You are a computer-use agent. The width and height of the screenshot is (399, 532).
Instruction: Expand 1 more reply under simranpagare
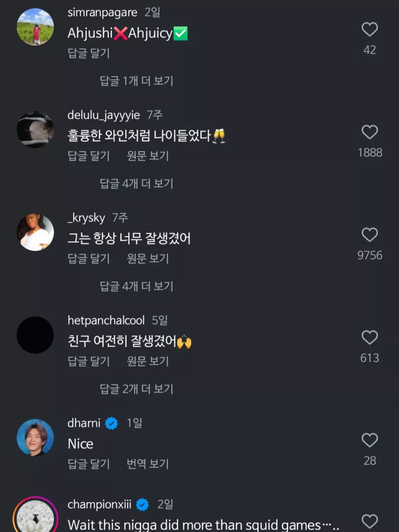[x=136, y=81]
